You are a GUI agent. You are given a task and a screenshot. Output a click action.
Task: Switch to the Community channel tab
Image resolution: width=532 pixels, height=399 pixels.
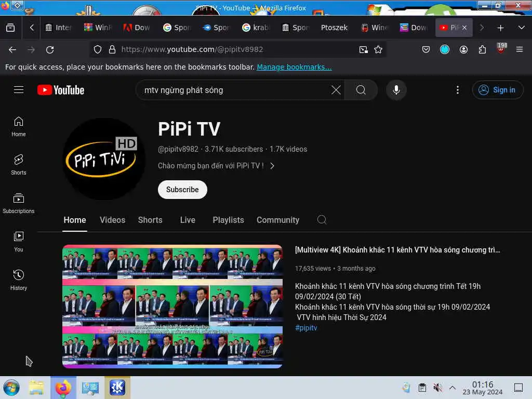[278, 220]
